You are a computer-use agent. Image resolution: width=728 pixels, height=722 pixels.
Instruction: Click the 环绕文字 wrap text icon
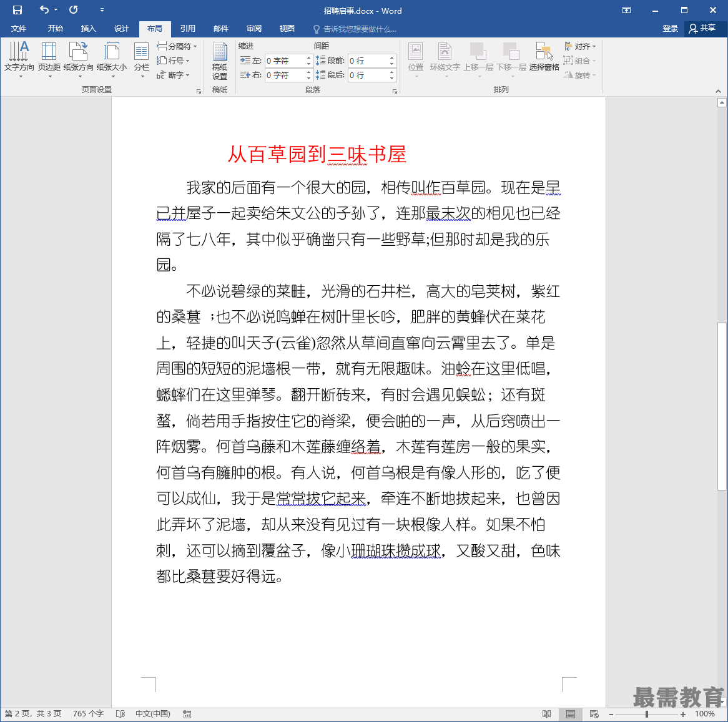(x=445, y=59)
